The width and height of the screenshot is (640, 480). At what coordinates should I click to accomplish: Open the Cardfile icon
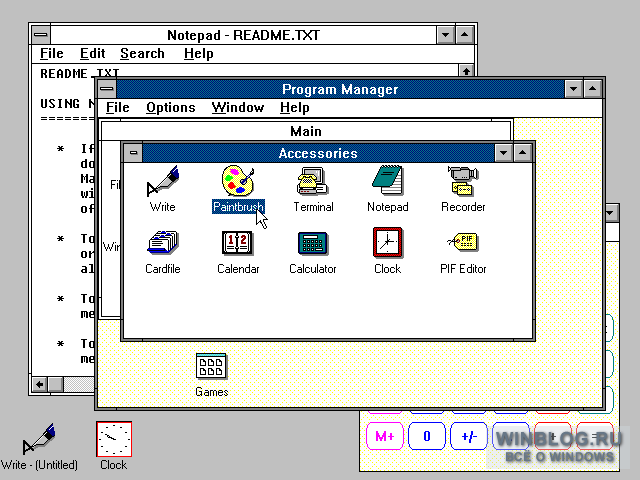[162, 251]
